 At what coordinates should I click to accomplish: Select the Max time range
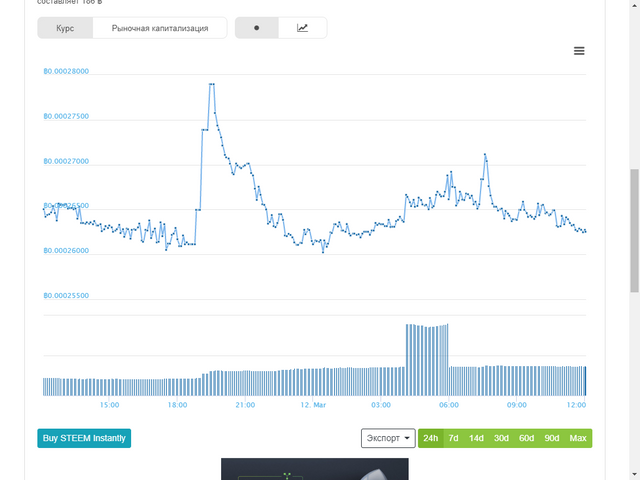click(578, 438)
